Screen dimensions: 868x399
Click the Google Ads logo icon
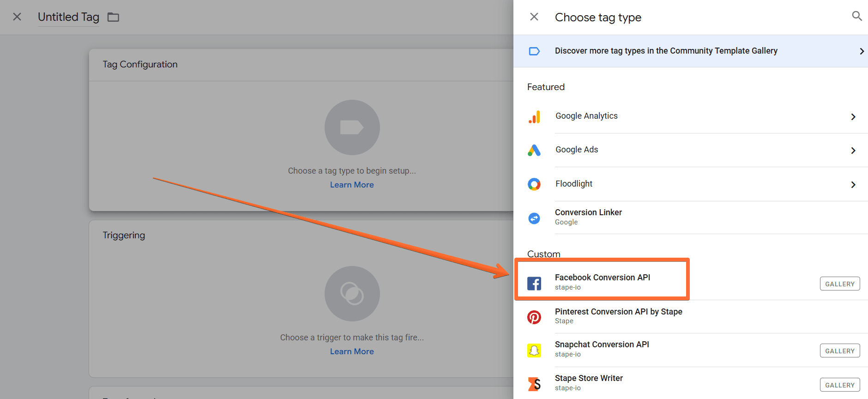click(534, 150)
